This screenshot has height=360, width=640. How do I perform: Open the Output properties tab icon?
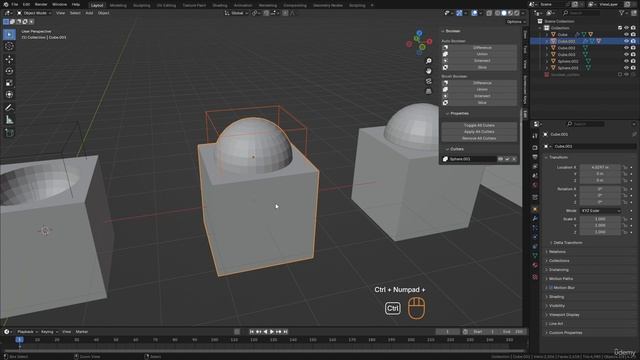coord(535,157)
